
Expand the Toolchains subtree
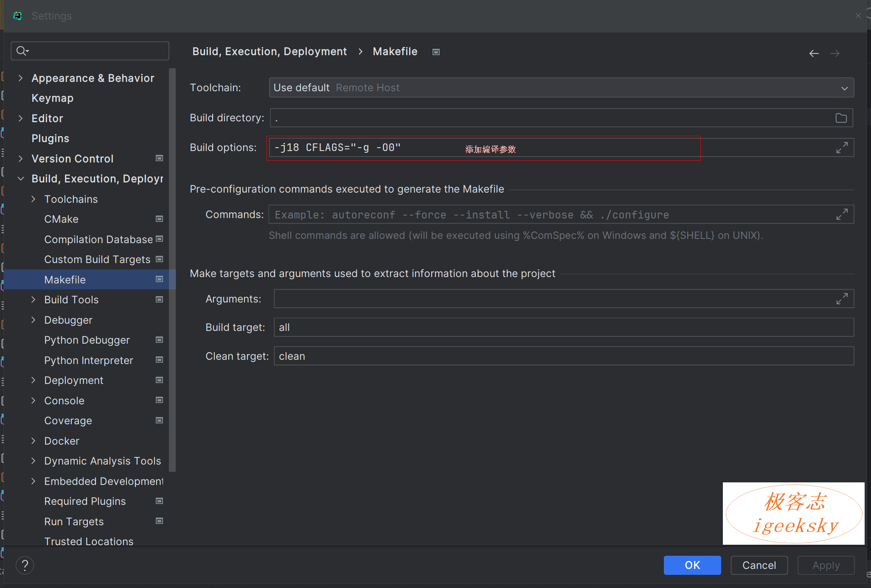(x=34, y=199)
